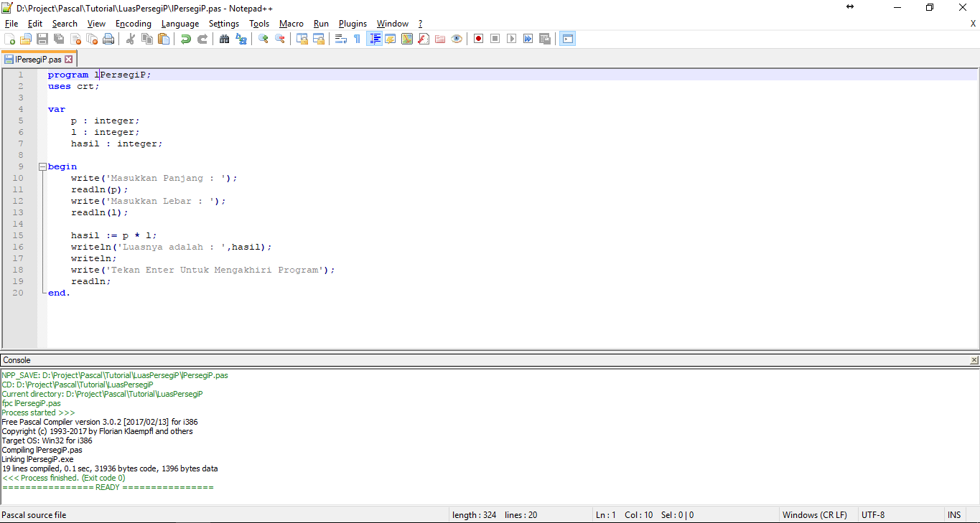Open the File menu
This screenshot has width=980, height=523.
pyautogui.click(x=11, y=24)
